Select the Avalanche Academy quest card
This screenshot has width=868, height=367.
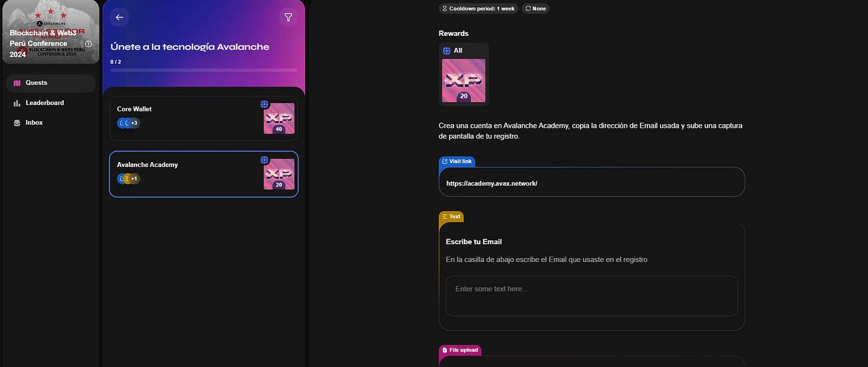pos(204,174)
